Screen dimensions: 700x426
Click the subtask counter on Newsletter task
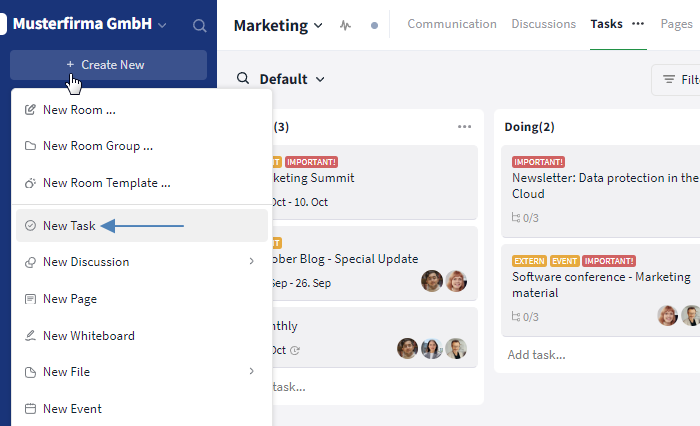(526, 217)
